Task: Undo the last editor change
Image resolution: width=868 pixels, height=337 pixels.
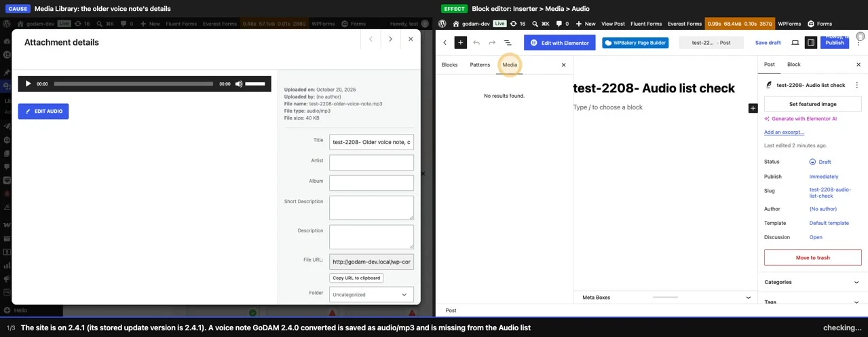Action: (476, 42)
